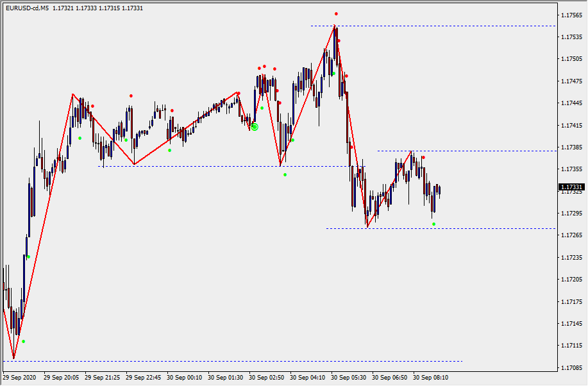Select the top blue dashed resistance line

[449, 26]
